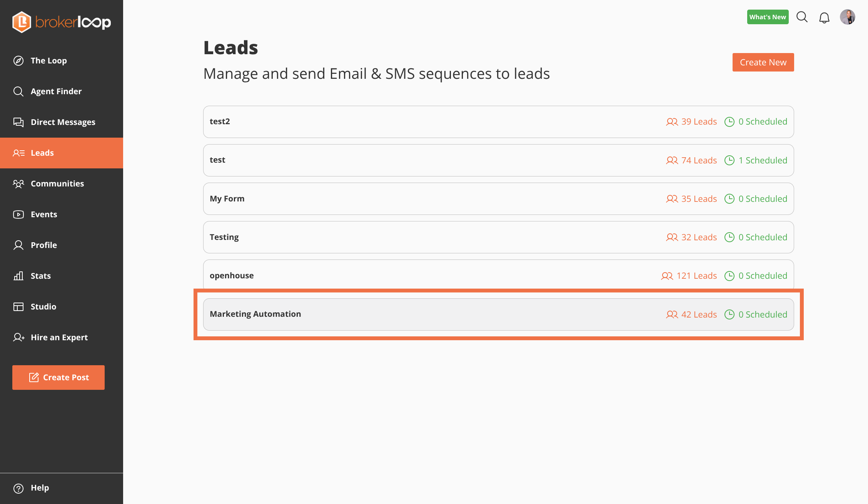Go to The Loop in sidebar
Image resolution: width=868 pixels, height=504 pixels.
[x=48, y=61]
